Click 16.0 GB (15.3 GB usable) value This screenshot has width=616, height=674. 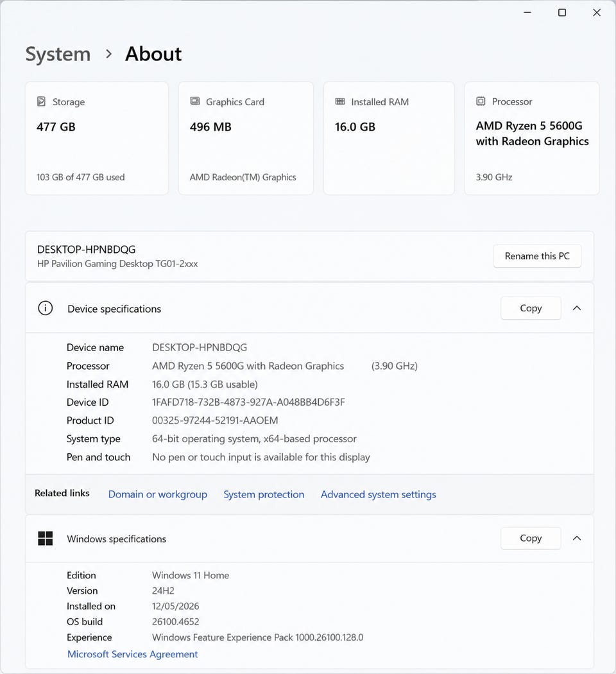coord(205,385)
